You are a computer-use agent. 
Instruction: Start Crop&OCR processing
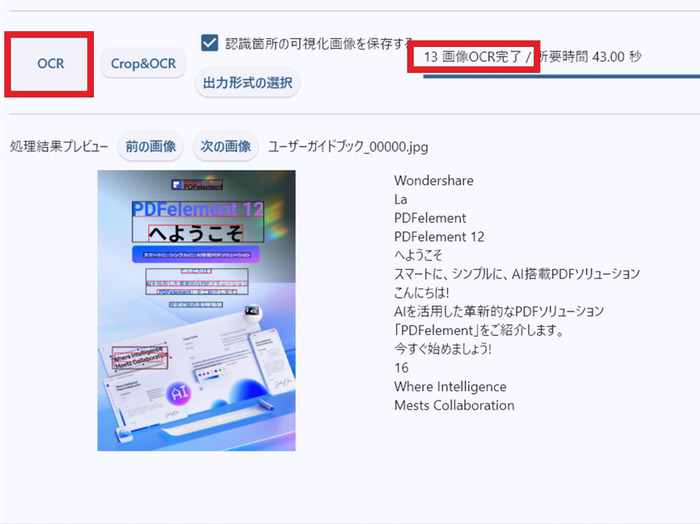143,64
